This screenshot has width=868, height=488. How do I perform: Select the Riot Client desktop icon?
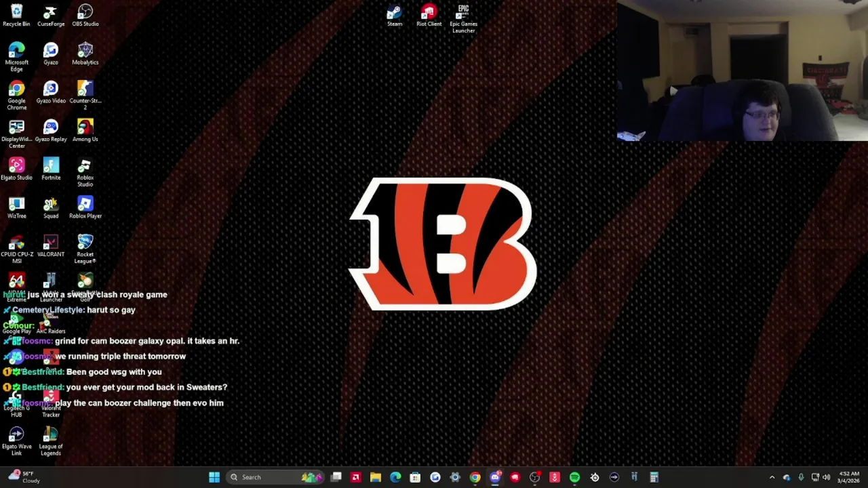pos(429,16)
